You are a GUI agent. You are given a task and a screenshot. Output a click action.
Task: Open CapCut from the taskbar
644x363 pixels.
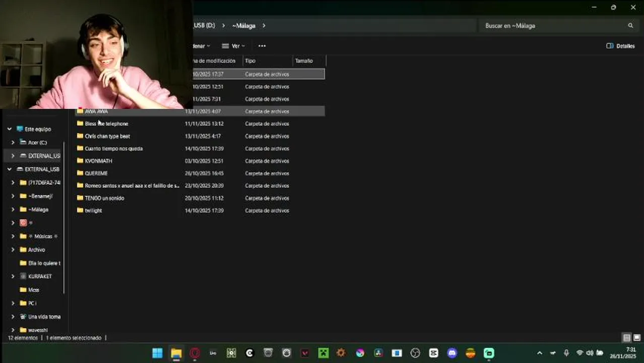pyautogui.click(x=433, y=353)
